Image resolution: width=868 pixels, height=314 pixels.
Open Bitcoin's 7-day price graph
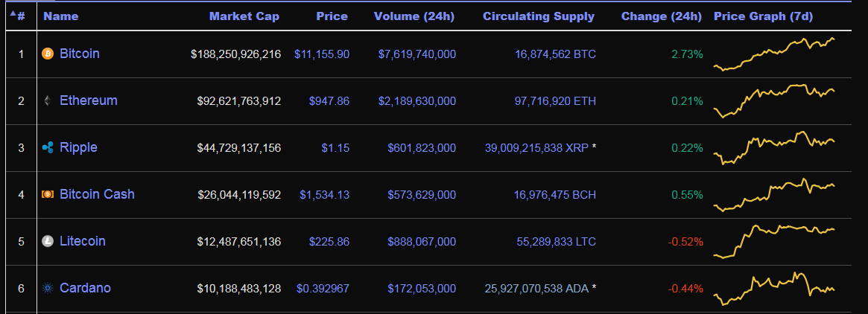pyautogui.click(x=774, y=54)
